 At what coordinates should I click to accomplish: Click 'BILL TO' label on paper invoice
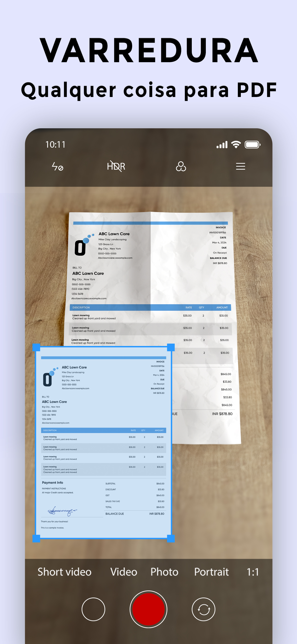[x=77, y=267]
